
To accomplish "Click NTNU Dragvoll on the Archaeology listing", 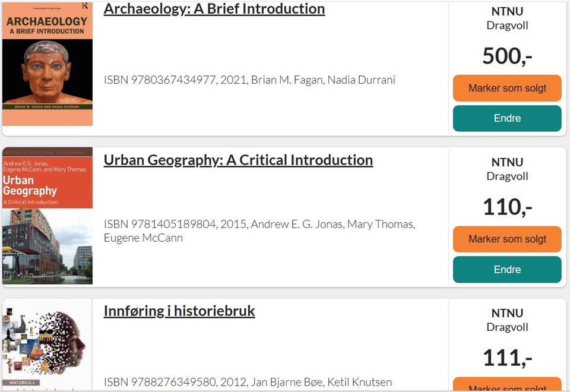I will [507, 18].
